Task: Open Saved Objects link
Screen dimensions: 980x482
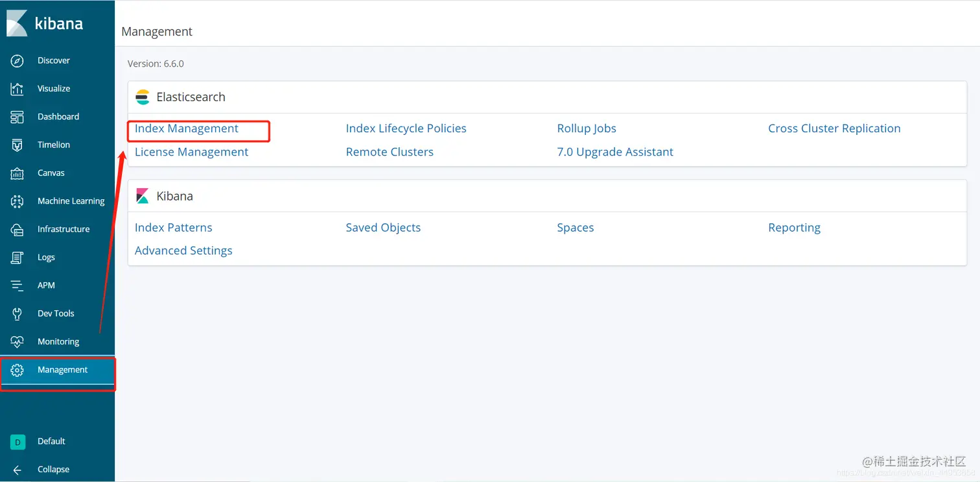Action: tap(383, 228)
